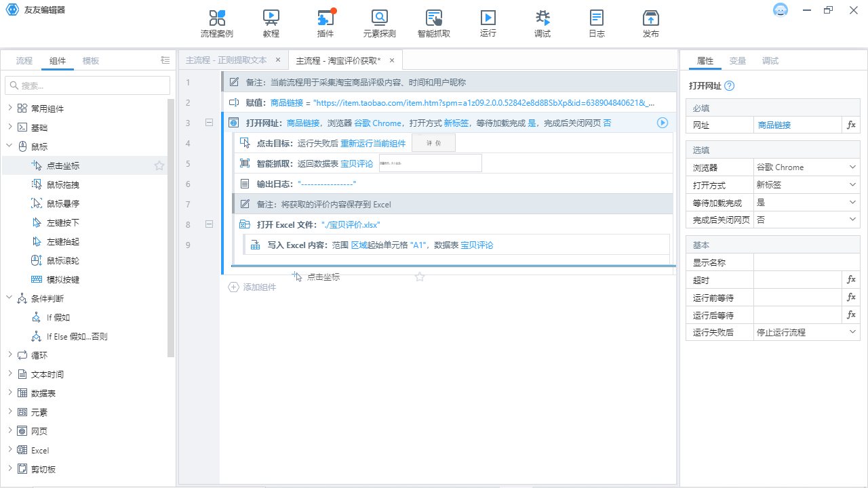Publish the flow with the 发布 icon
The height and width of the screenshot is (488, 868).
(650, 22)
